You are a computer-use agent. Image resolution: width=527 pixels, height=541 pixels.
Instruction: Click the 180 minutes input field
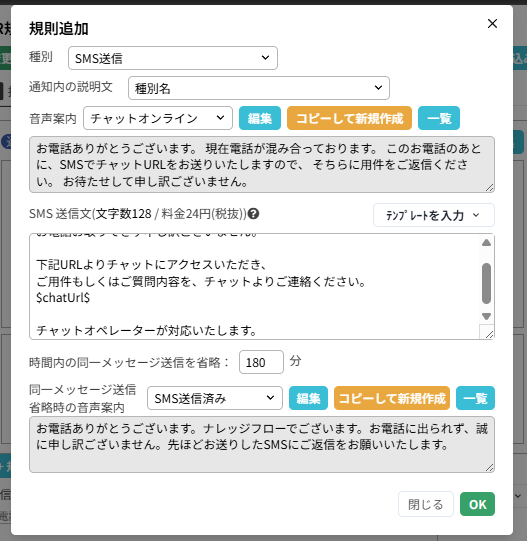point(261,362)
